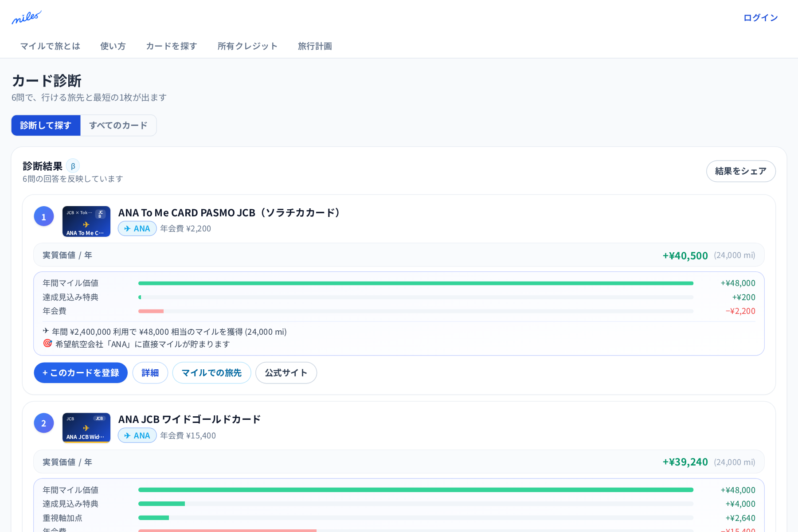This screenshot has height=532, width=798.
Task: Click the rank 2 number badge
Action: point(44,423)
